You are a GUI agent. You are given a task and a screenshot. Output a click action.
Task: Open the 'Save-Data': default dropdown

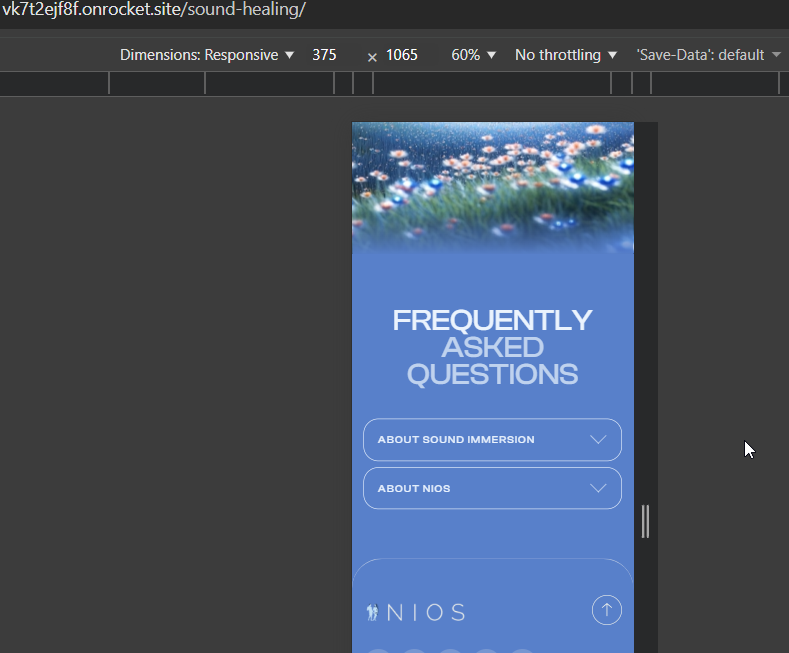click(708, 55)
